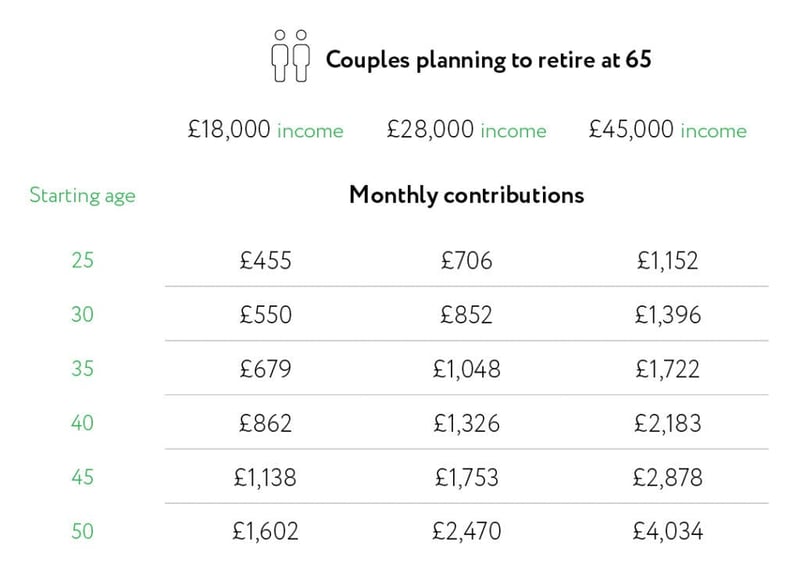Click the £4,034 contribution cell
800x572 pixels.
pyautogui.click(x=668, y=531)
